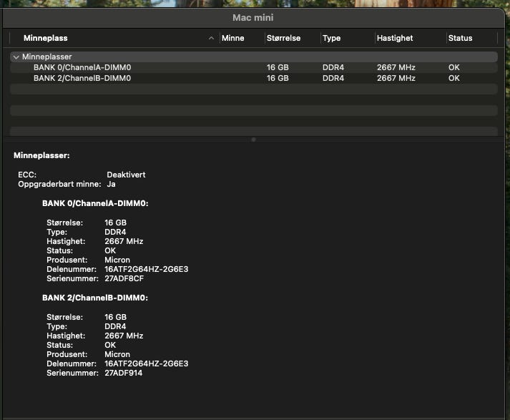Sort by Type column header
The height and width of the screenshot is (420, 510).
point(331,38)
